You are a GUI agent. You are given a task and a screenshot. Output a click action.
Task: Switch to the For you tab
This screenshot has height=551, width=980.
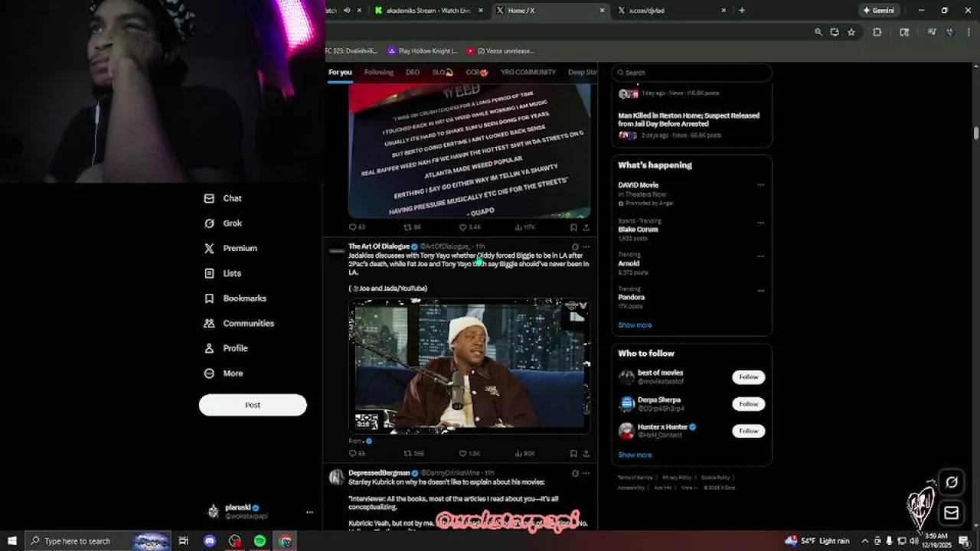coord(340,72)
